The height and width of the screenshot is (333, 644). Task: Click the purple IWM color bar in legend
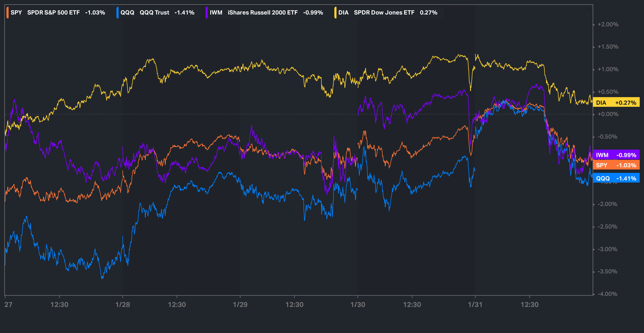tap(207, 13)
